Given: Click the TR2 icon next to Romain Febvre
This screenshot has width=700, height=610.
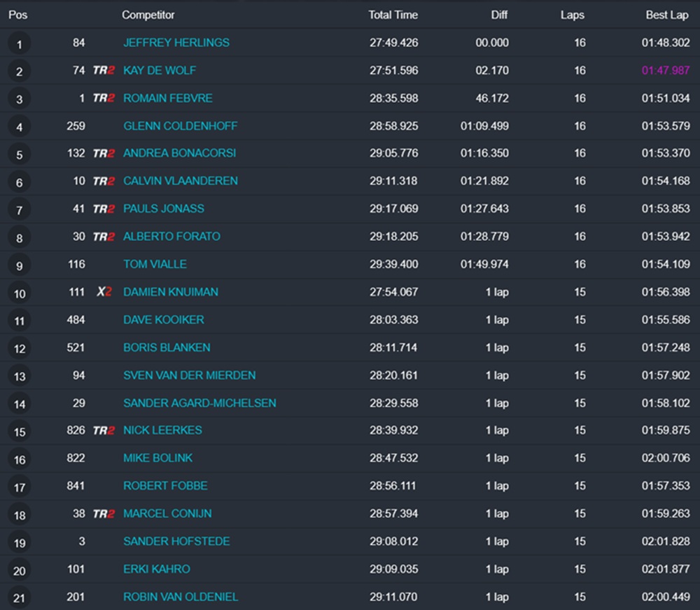Looking at the screenshot, I should click(104, 98).
